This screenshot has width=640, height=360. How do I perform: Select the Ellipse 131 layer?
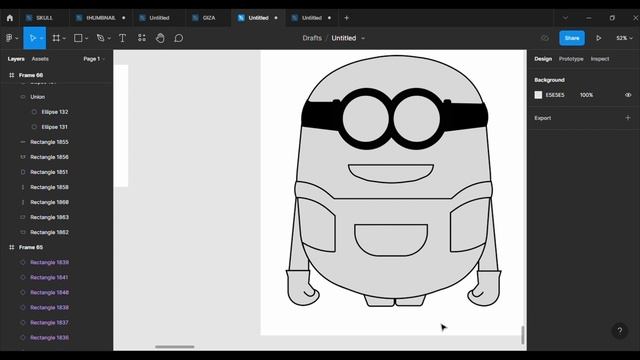tap(56, 127)
